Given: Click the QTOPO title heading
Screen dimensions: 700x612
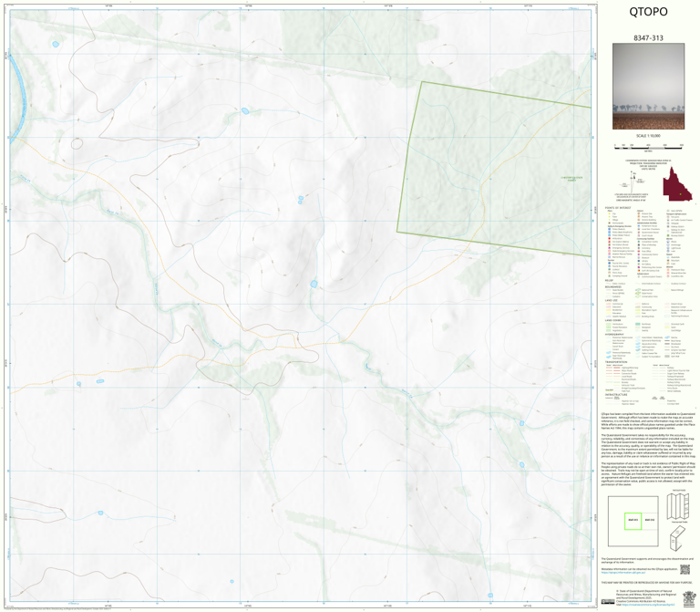Looking at the screenshot, I should [648, 12].
